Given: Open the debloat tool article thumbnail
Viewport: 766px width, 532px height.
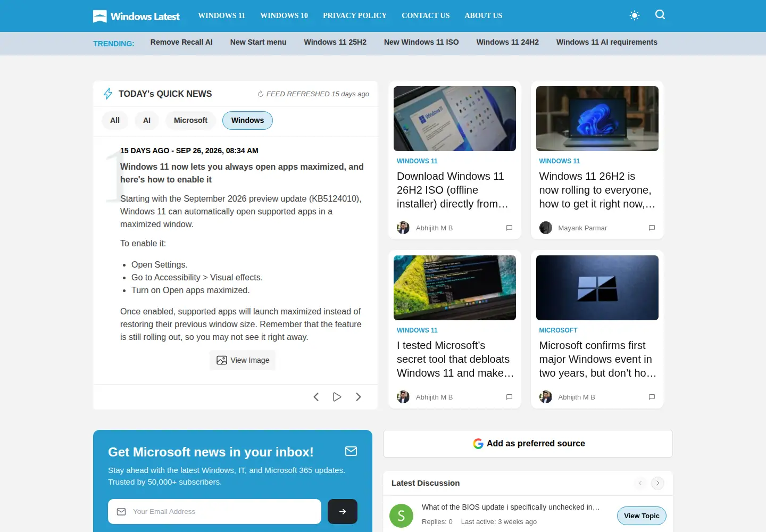Looking at the screenshot, I should pyautogui.click(x=455, y=288).
